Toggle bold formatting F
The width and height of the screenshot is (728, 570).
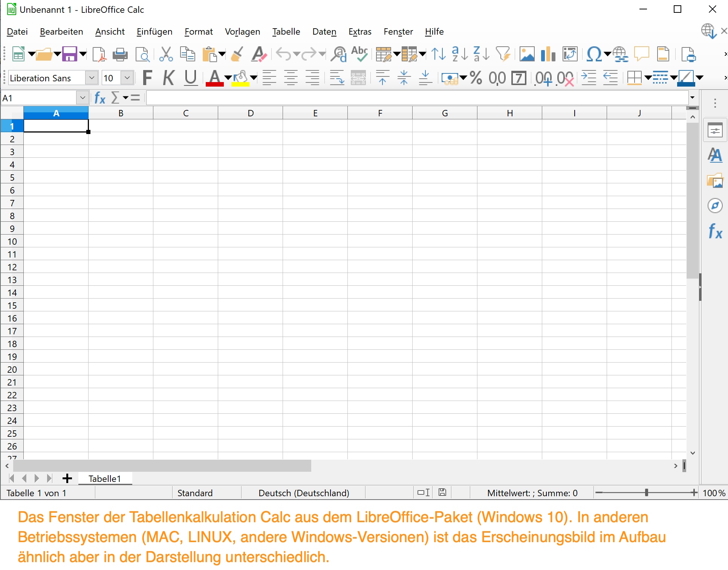(x=147, y=78)
